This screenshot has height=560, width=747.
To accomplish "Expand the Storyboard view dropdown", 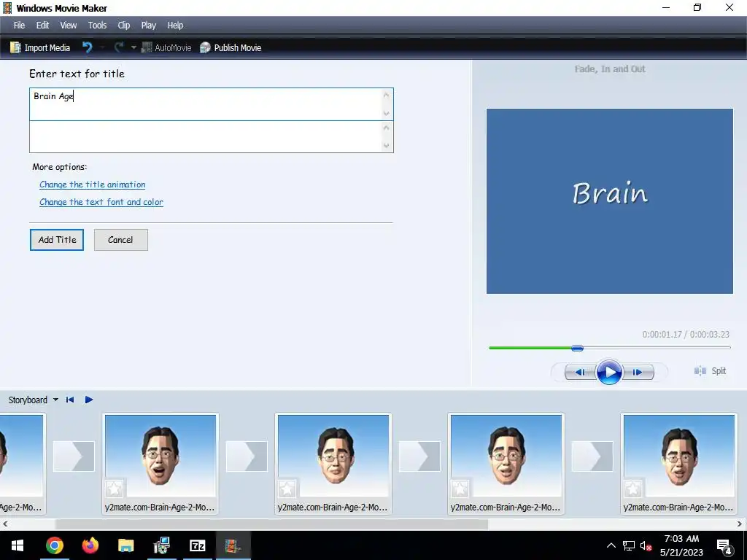I will (x=55, y=400).
